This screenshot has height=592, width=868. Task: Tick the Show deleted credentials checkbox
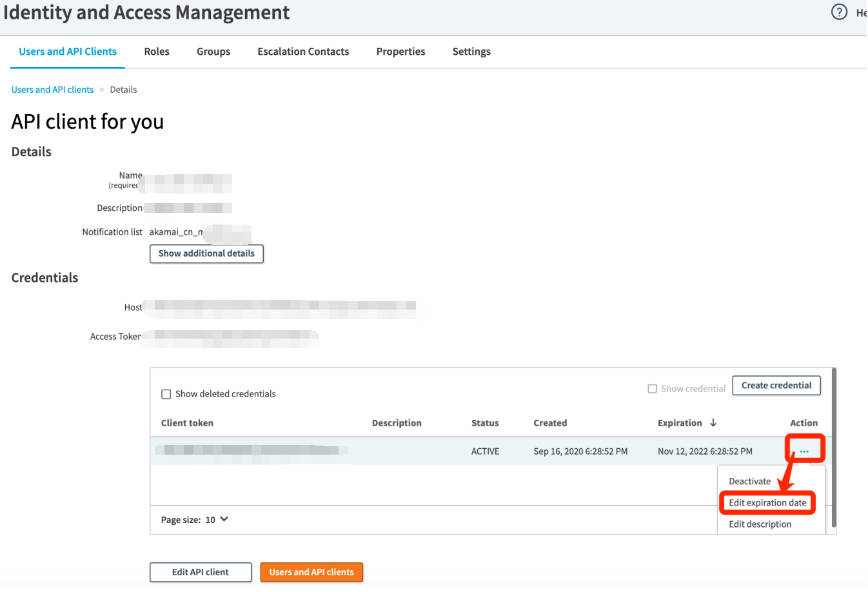pos(166,394)
